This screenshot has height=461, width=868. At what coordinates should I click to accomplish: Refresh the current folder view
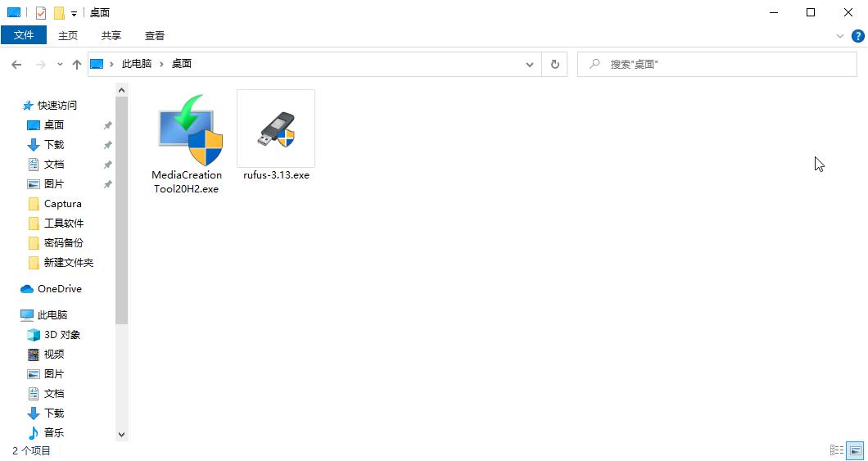coord(554,65)
